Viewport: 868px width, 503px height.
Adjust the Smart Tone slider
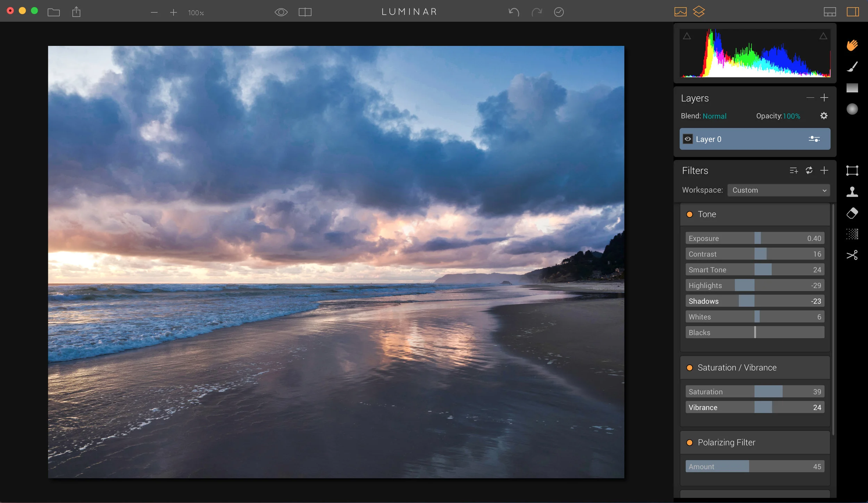point(755,270)
